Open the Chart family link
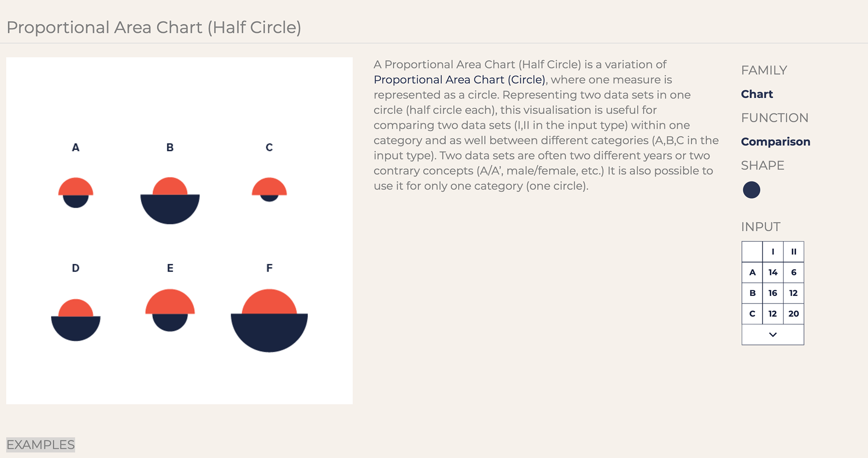The height and width of the screenshot is (458, 868). pos(757,94)
